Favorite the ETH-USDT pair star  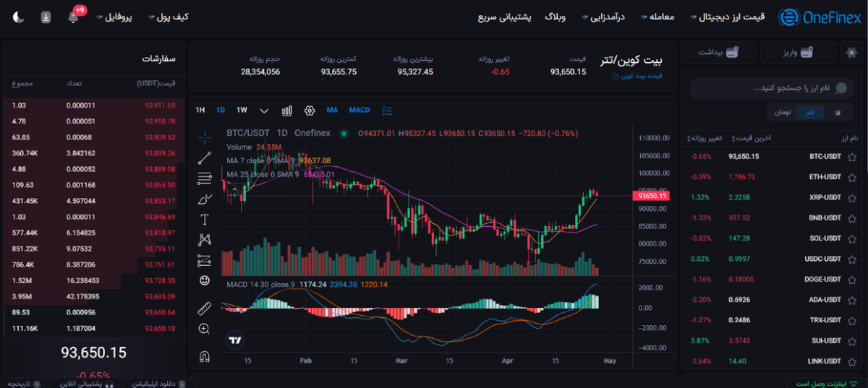tap(853, 177)
